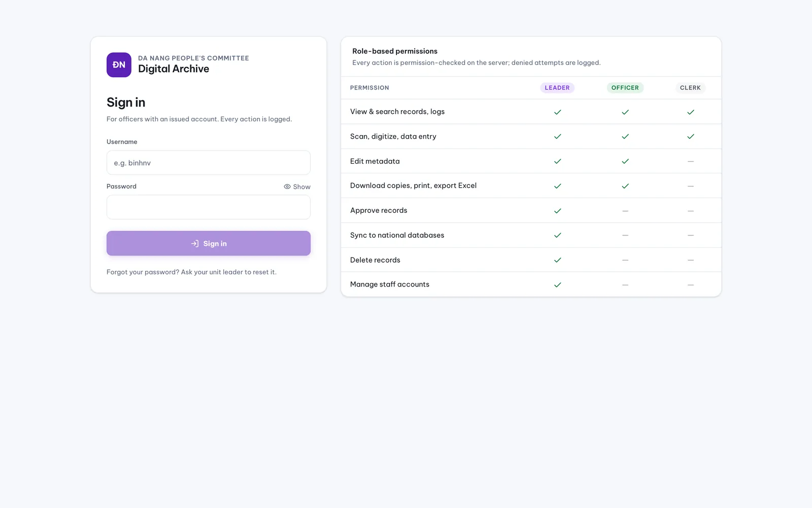The image size is (812, 508).
Task: Click Officer dash for Approve records
Action: (625, 211)
